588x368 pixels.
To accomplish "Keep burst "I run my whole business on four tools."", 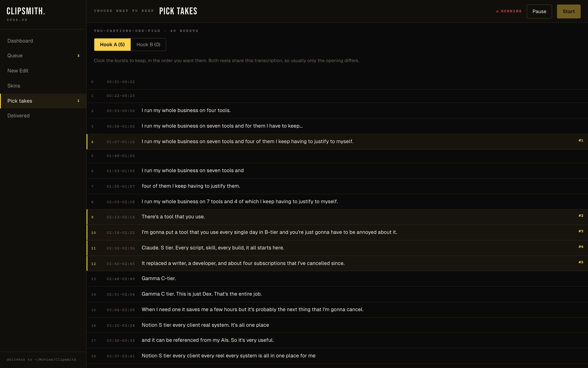I will 337,111.
